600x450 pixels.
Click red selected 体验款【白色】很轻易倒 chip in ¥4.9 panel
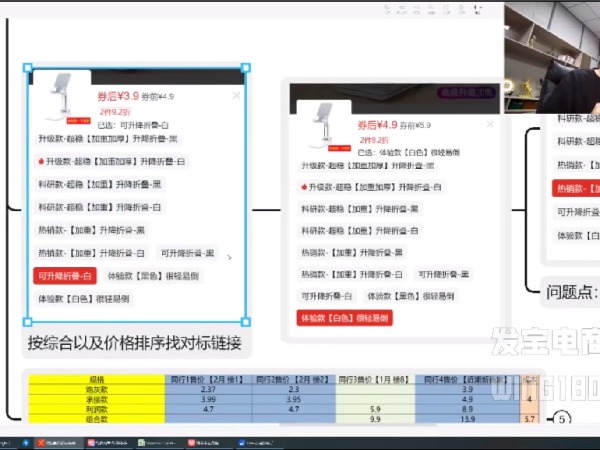[345, 318]
